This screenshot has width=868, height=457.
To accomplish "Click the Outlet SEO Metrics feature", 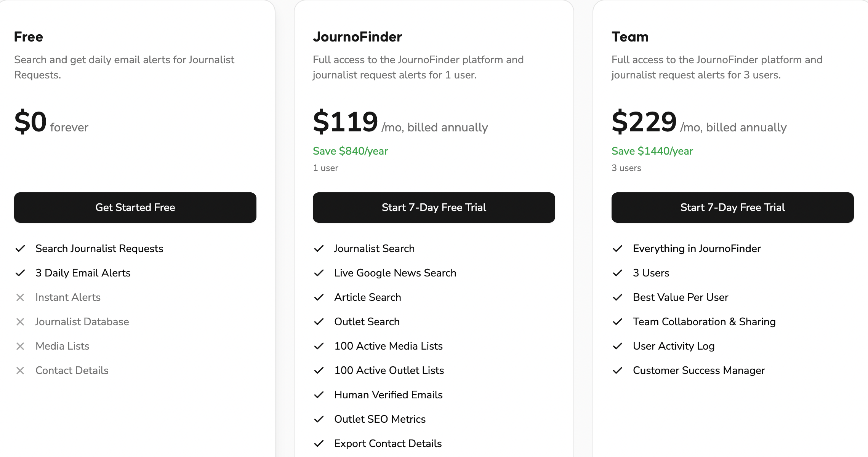I will 380,419.
